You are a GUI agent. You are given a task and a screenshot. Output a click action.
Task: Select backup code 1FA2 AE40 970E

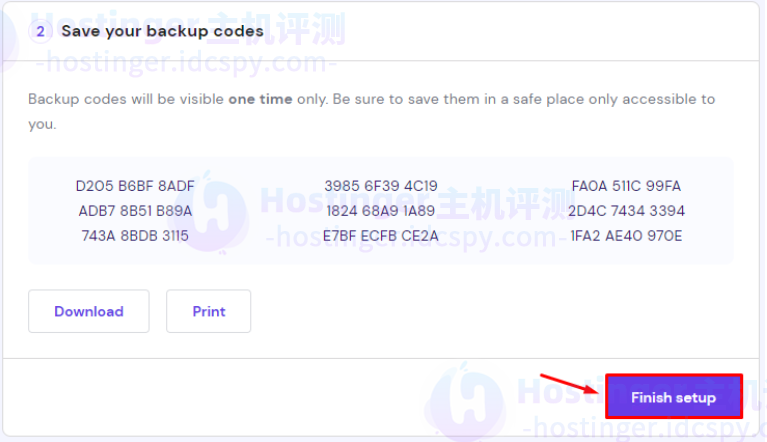tap(626, 236)
